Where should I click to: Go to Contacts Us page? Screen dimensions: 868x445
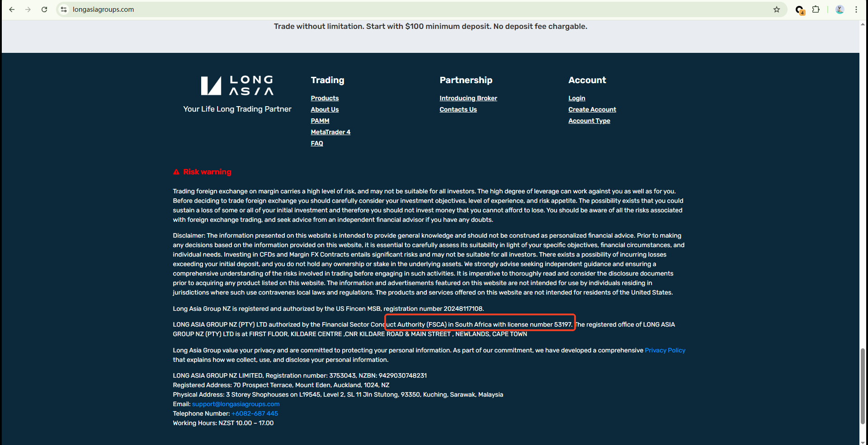point(458,109)
